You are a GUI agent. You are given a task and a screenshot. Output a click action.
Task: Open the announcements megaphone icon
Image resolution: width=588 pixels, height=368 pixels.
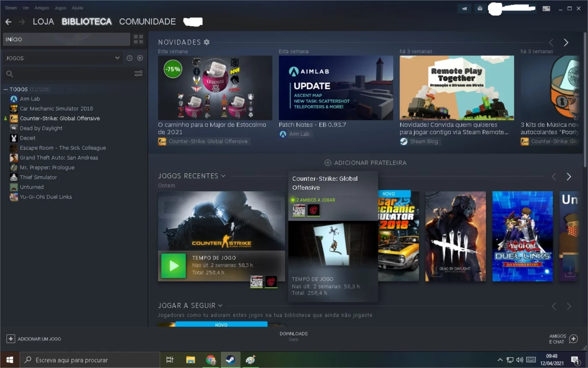[464, 8]
